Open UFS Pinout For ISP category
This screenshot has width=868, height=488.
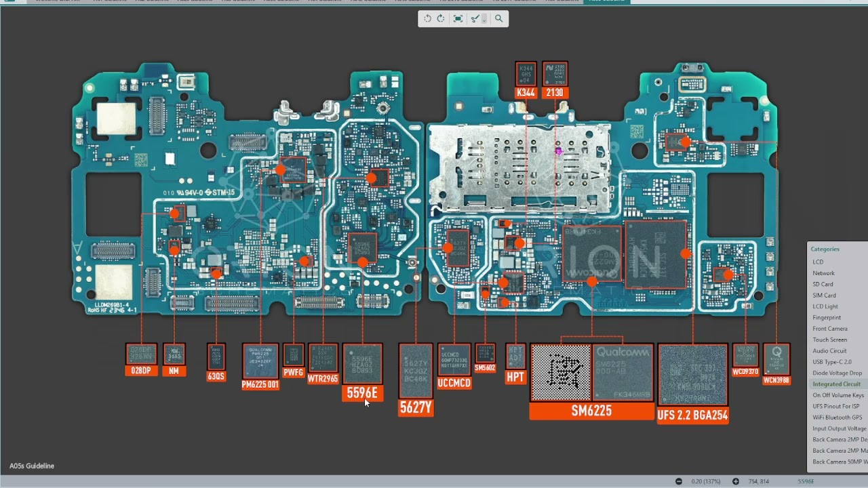click(x=836, y=406)
